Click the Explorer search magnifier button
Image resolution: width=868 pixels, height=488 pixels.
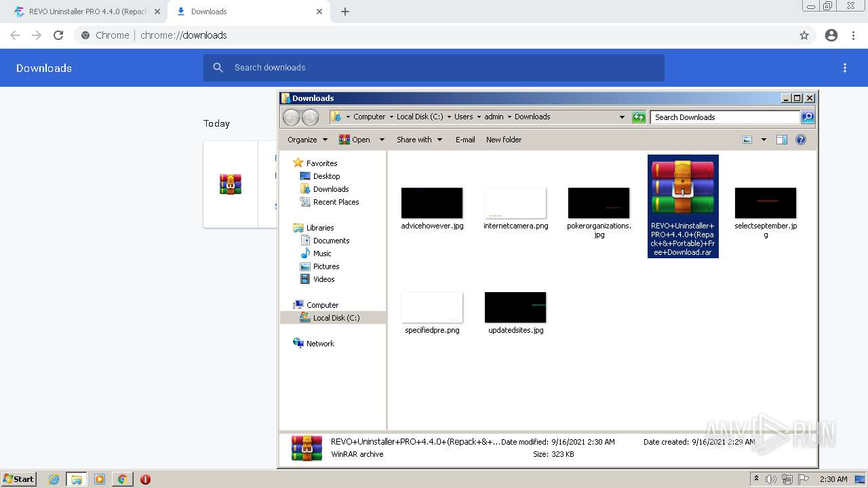click(808, 117)
